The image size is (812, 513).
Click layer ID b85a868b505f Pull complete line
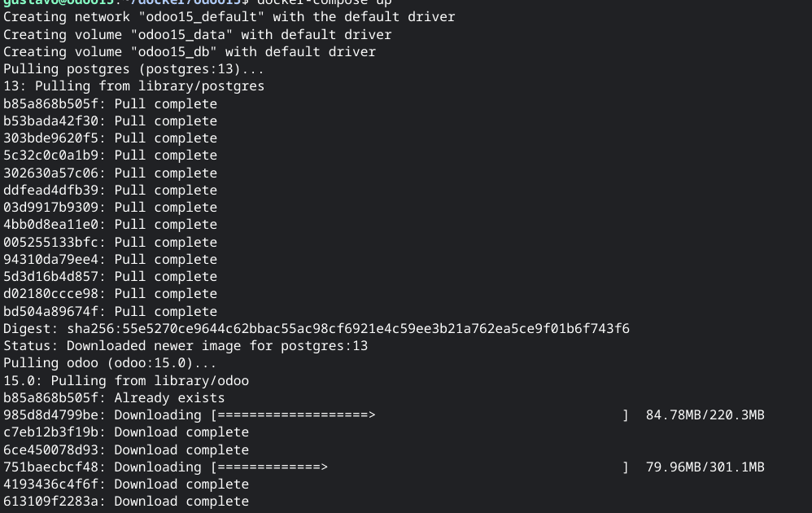point(111,103)
